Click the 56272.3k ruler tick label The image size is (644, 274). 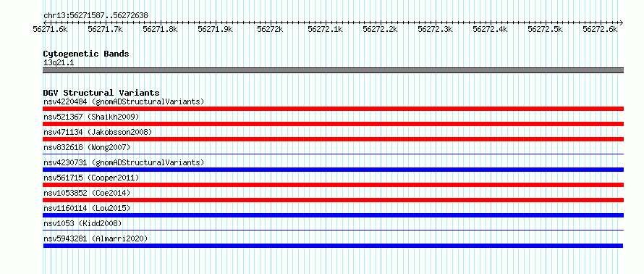436,30
